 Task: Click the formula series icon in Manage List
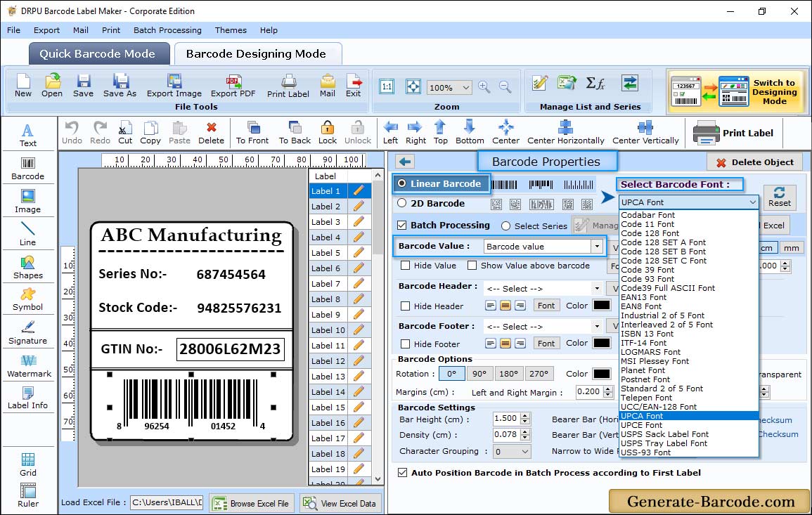coord(595,83)
